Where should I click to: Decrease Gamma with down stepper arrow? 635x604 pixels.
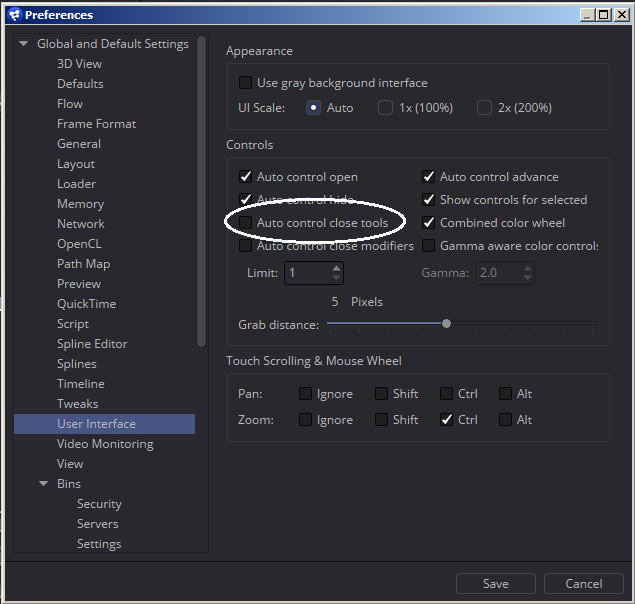527,278
